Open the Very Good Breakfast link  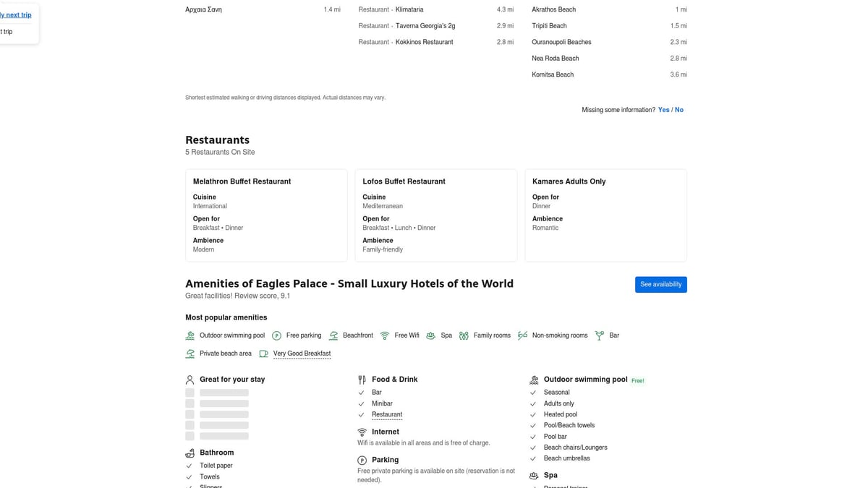pos(302,354)
